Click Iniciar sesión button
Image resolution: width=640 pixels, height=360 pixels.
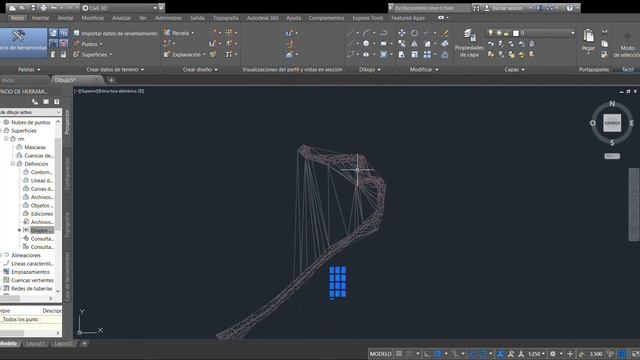pos(507,8)
